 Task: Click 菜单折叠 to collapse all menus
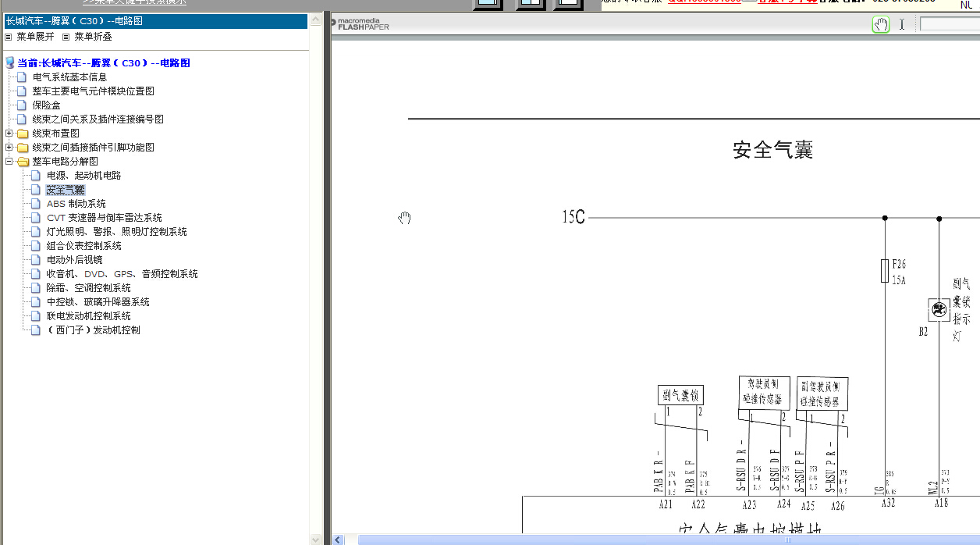pos(93,37)
